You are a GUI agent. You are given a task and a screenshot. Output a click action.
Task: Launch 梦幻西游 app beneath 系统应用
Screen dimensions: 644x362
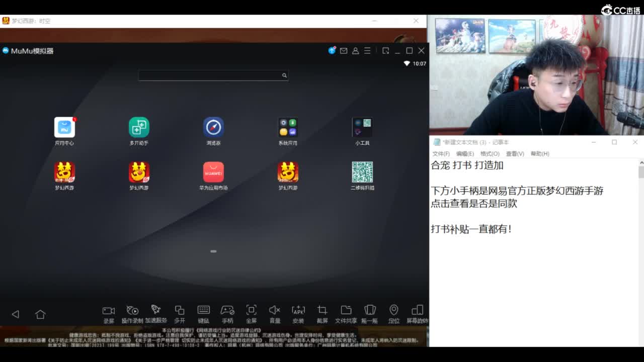click(x=288, y=172)
